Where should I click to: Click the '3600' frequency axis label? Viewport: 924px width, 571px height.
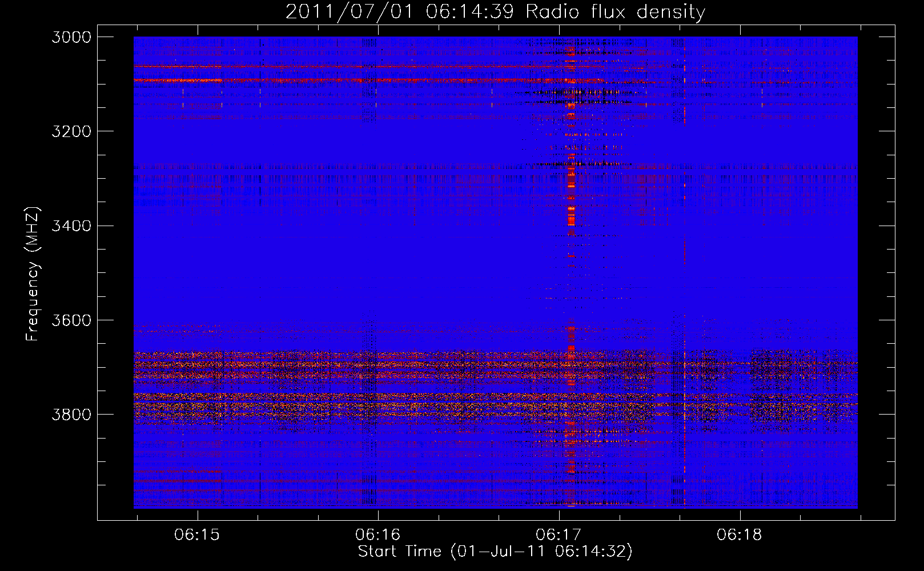[71, 320]
